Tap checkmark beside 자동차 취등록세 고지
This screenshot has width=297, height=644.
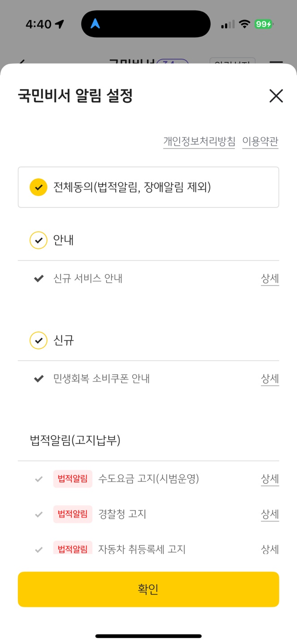[x=39, y=549]
